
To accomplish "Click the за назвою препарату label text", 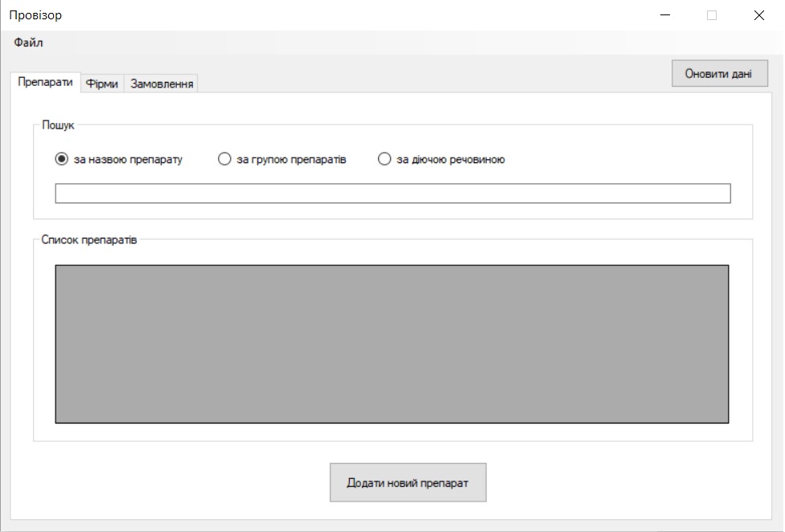I will 128,159.
